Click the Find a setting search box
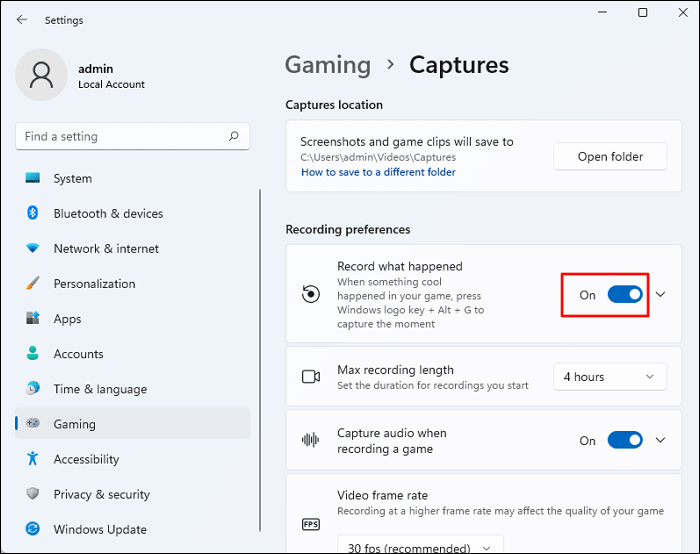Image resolution: width=700 pixels, height=554 pixels. pyautogui.click(x=120, y=137)
